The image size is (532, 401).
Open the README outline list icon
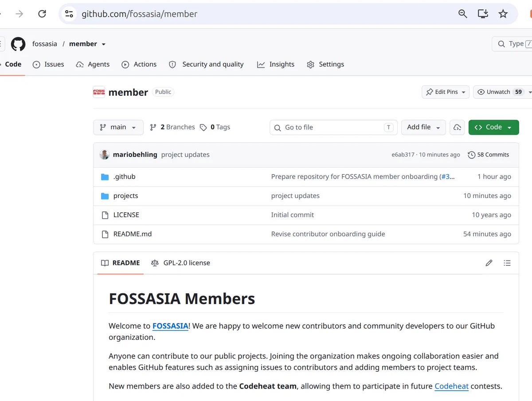click(x=507, y=263)
